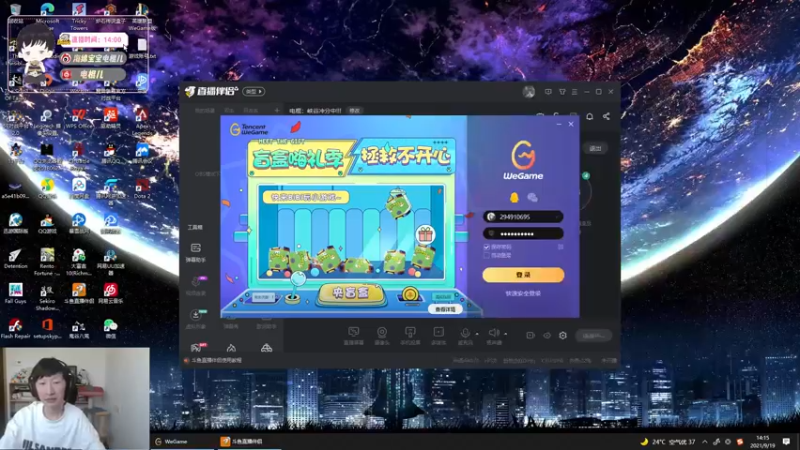Click the yellow WeGame login button
Image resolution: width=800 pixels, height=450 pixels.
523,274
